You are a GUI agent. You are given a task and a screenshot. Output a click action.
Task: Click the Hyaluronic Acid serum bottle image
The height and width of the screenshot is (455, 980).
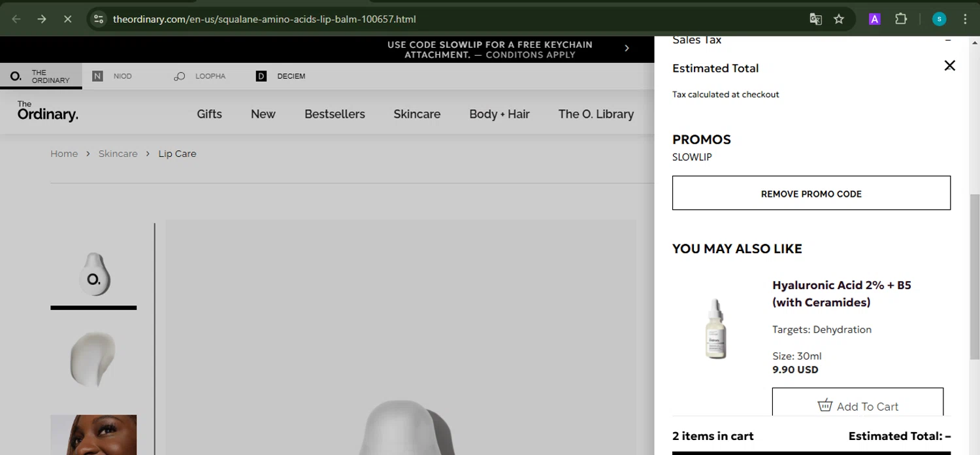[x=715, y=329]
